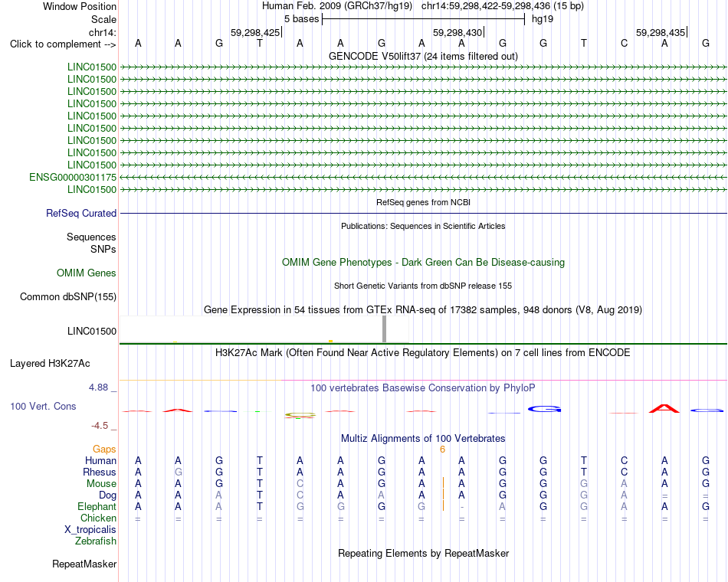Click the RefSeq Curated blue track line
Viewport: 728px width, 582px height.
423,213
